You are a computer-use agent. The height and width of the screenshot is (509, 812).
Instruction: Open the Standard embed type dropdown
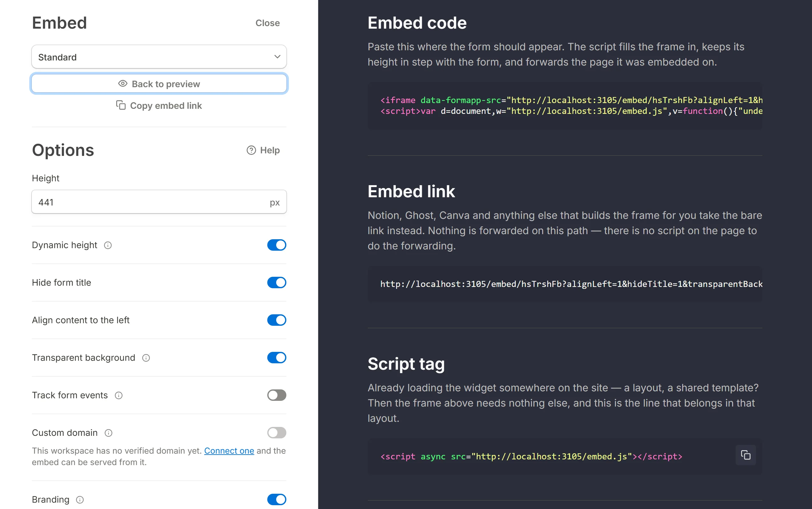coord(159,57)
